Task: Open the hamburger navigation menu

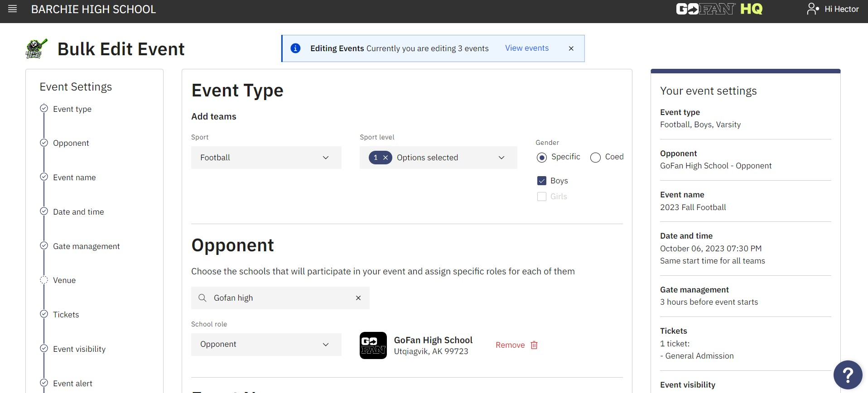Action: [13, 9]
